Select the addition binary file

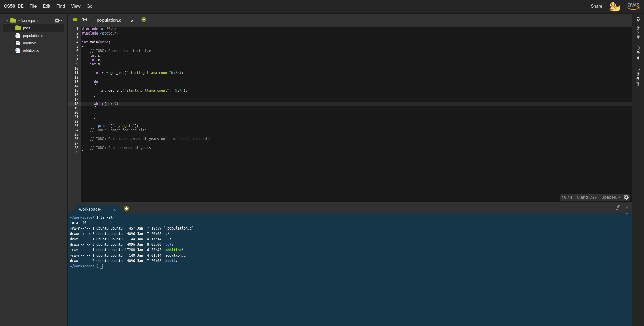tap(29, 43)
